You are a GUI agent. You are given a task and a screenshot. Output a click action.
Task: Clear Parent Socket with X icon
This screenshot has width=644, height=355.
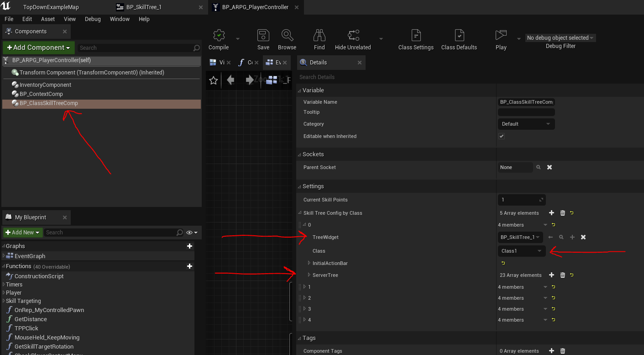click(550, 167)
